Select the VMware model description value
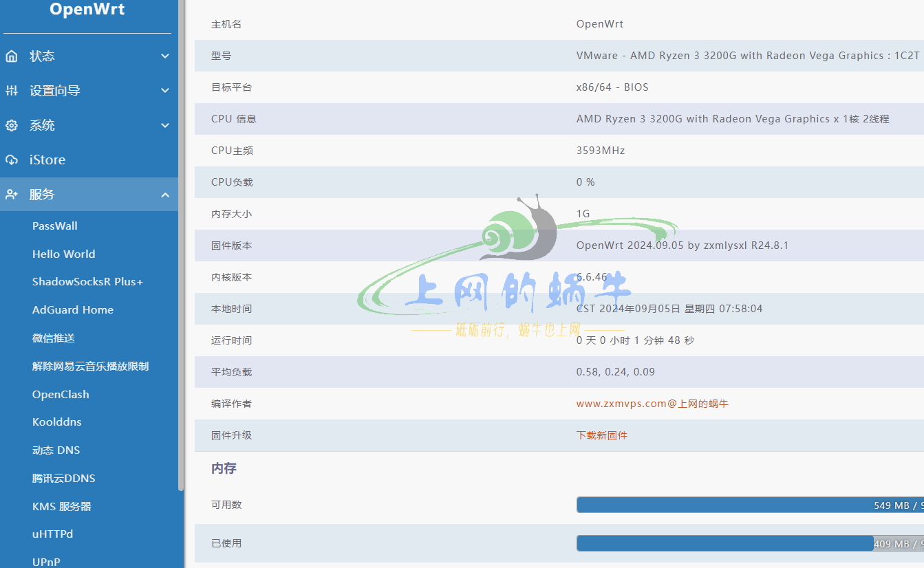Image resolution: width=924 pixels, height=568 pixels. coord(748,56)
